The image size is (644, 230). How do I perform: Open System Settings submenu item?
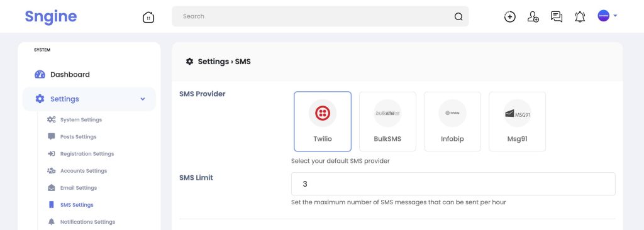(81, 120)
